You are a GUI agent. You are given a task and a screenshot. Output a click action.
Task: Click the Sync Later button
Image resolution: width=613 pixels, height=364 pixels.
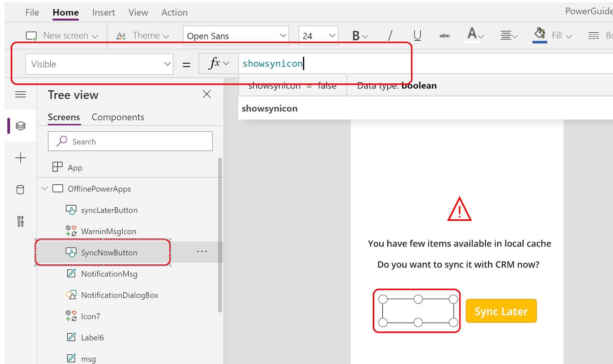pos(501,311)
